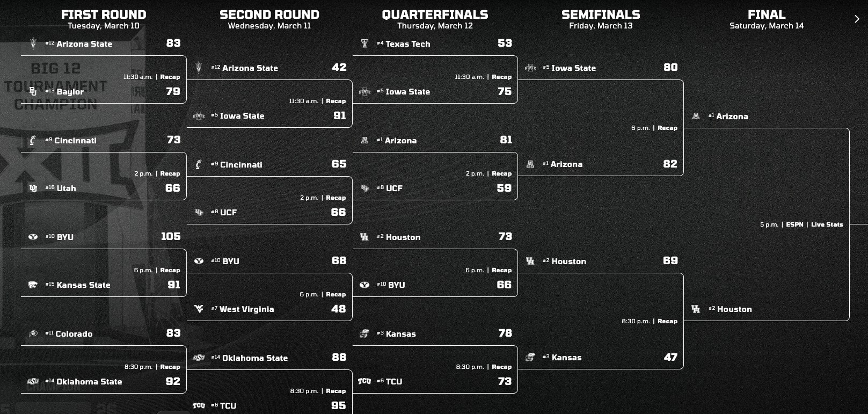Click the West Virginia logo

(199, 309)
